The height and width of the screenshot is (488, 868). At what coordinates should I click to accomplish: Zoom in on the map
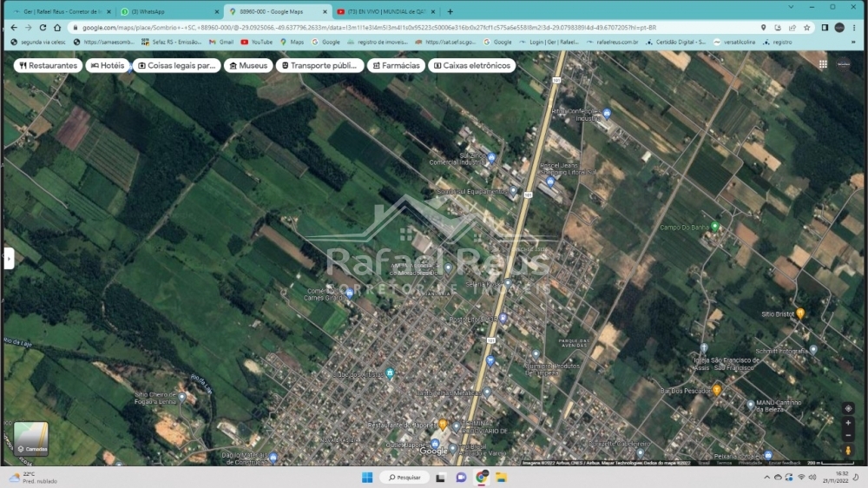(848, 424)
